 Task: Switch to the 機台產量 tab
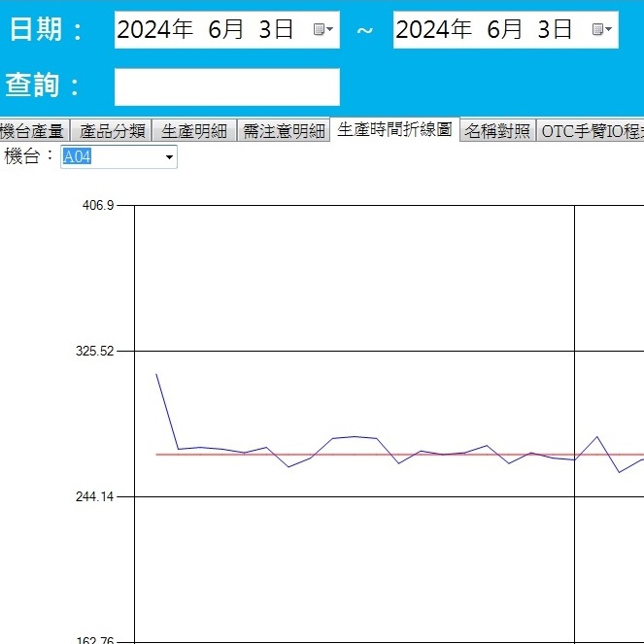[x=33, y=132]
